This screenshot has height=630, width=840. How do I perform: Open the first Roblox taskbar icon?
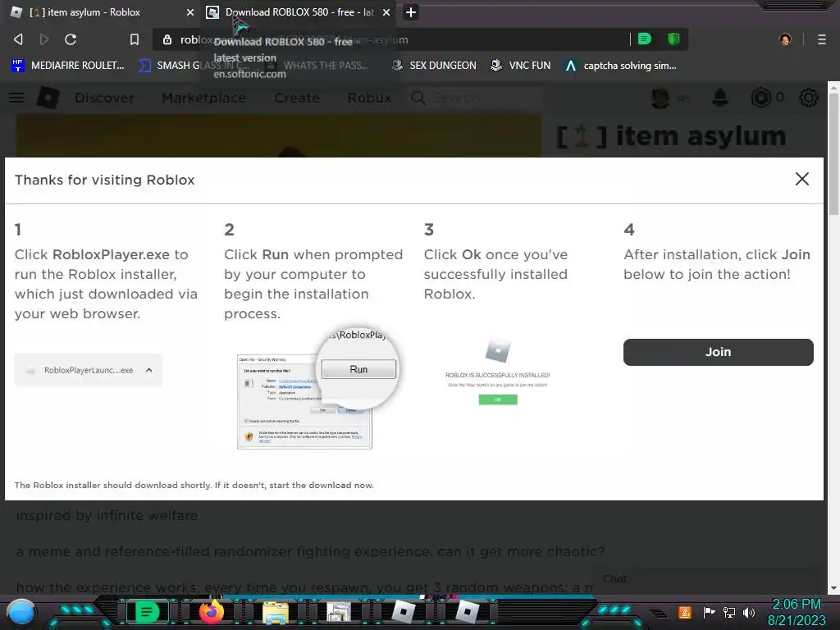404,612
